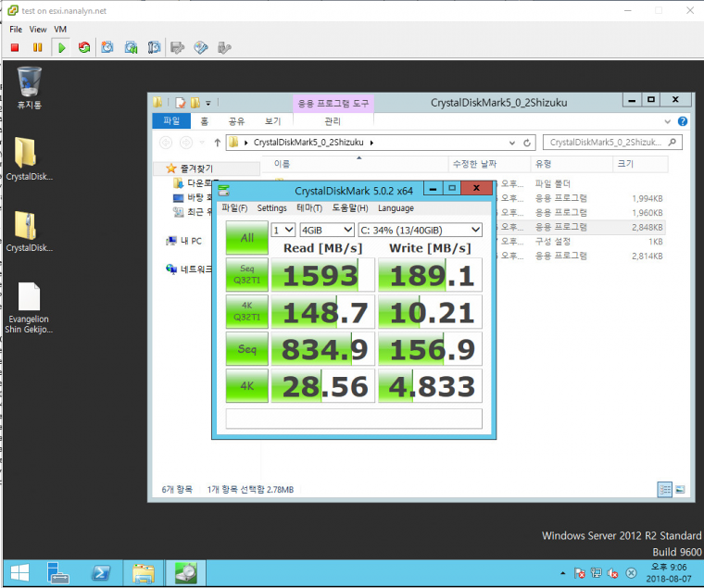Click the Explorer forward navigation arrow
The width and height of the screenshot is (704, 588).
tap(186, 143)
